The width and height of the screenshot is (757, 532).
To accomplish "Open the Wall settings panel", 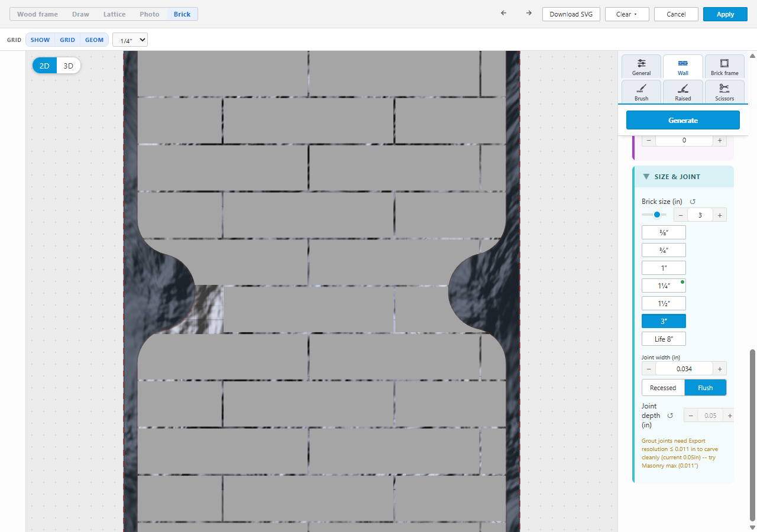I will pos(683,67).
